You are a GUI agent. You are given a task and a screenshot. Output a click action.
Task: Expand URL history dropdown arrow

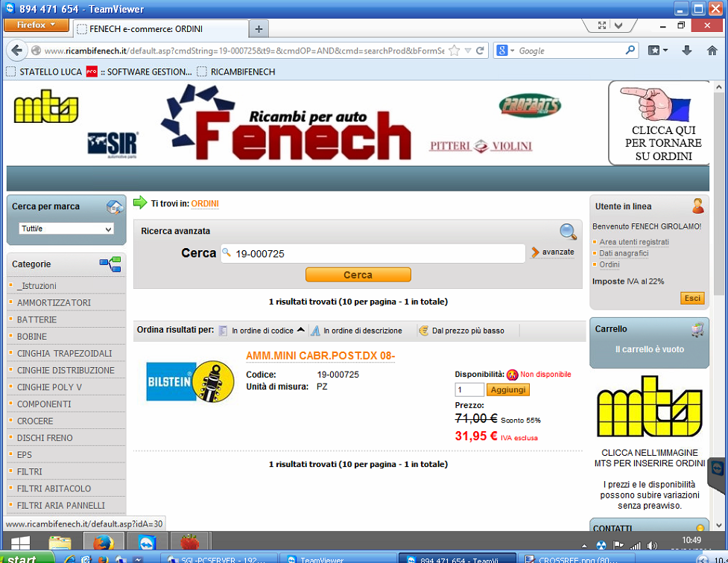point(468,51)
